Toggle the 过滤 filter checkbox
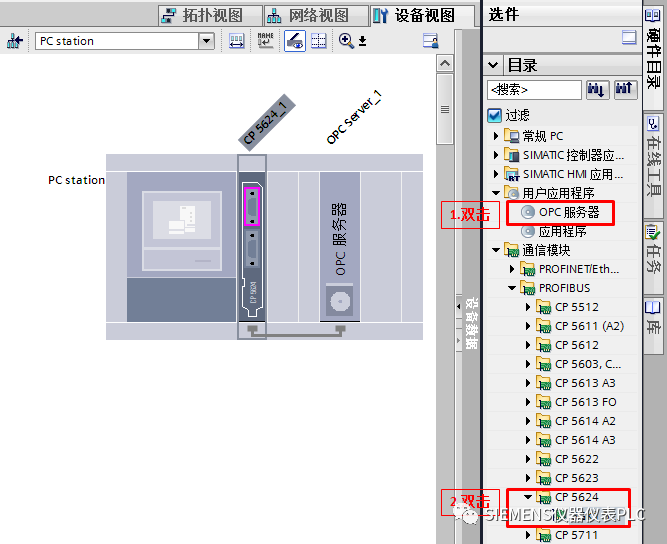The width and height of the screenshot is (667, 544). (x=494, y=115)
